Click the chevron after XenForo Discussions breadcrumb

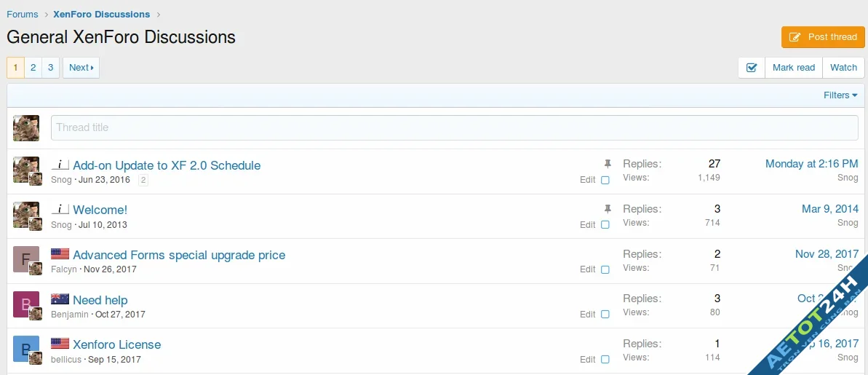pyautogui.click(x=159, y=15)
